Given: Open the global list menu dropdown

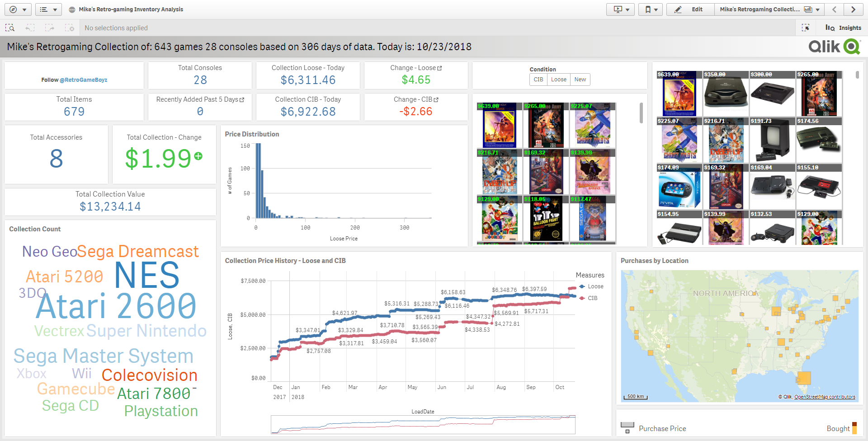Looking at the screenshot, I should pos(48,9).
